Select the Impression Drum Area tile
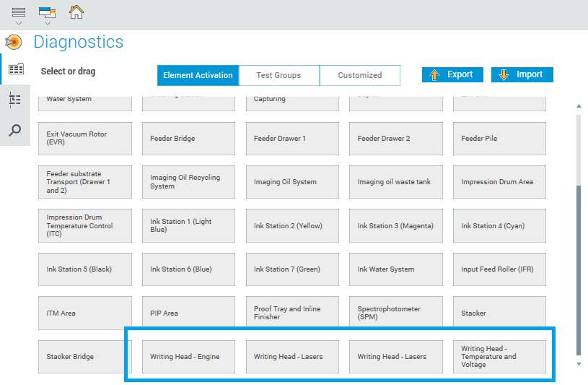The height and width of the screenshot is (385, 588). point(499,182)
